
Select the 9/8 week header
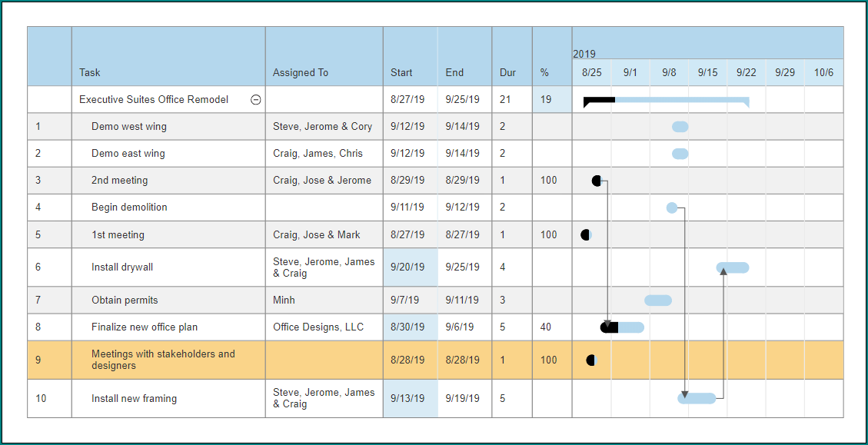(669, 72)
